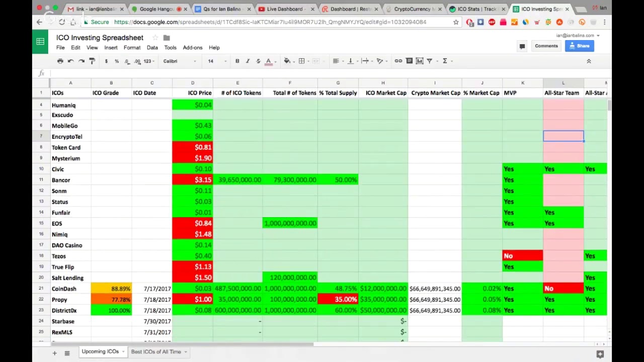Insert a link with the link icon
Viewport: 644px width, 362px height.
(x=398, y=61)
